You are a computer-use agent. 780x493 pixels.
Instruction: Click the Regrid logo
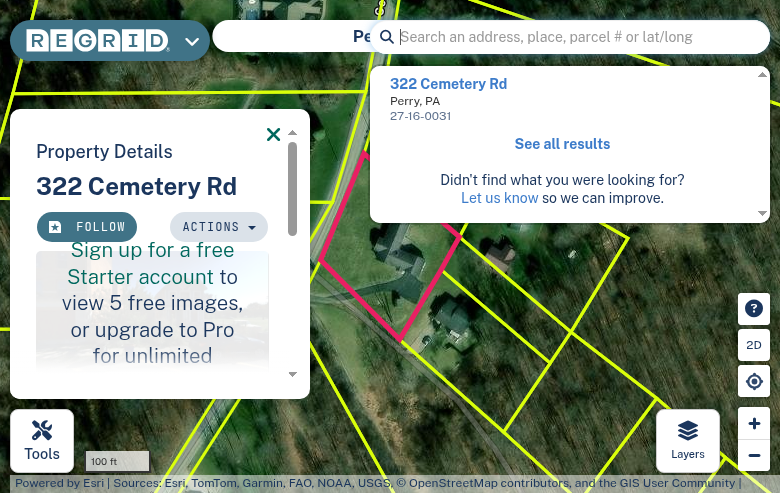(98, 41)
